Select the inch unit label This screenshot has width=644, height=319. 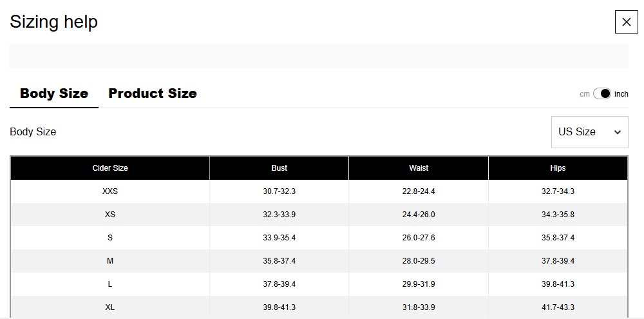[621, 94]
